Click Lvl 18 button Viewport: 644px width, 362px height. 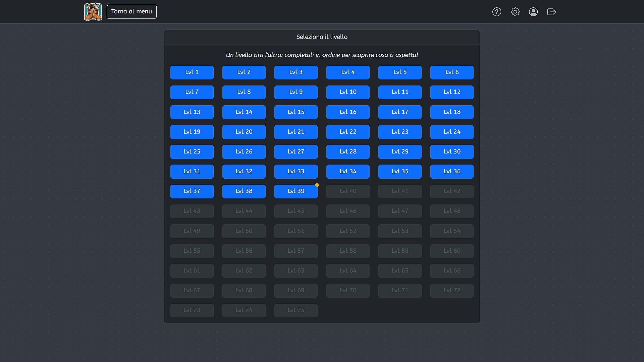[x=452, y=112]
